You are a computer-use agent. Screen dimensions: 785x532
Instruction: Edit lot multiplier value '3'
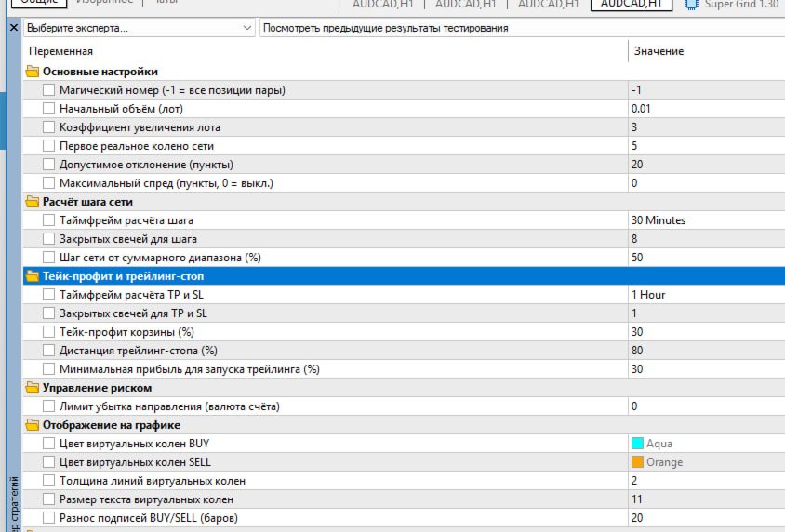pyautogui.click(x=706, y=127)
